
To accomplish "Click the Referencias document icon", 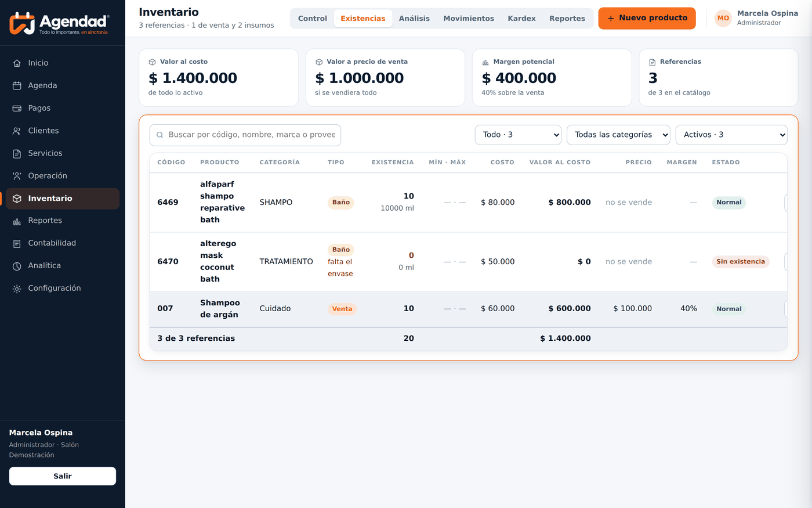I will coord(652,62).
